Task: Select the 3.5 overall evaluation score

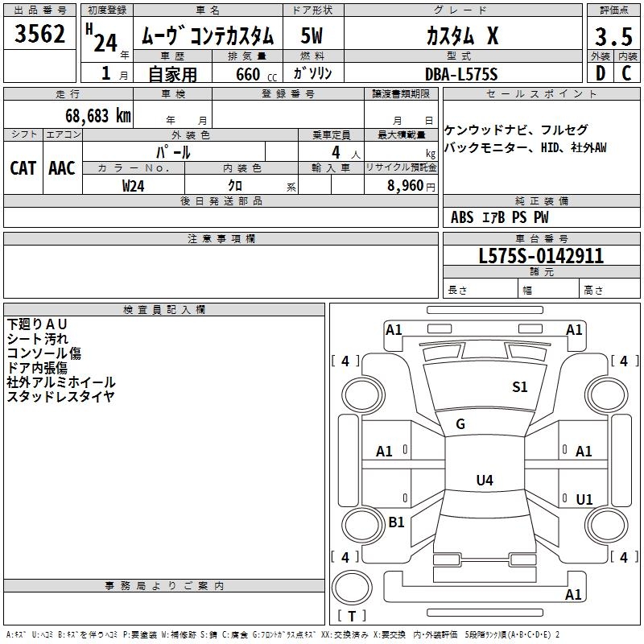Action: point(612,36)
